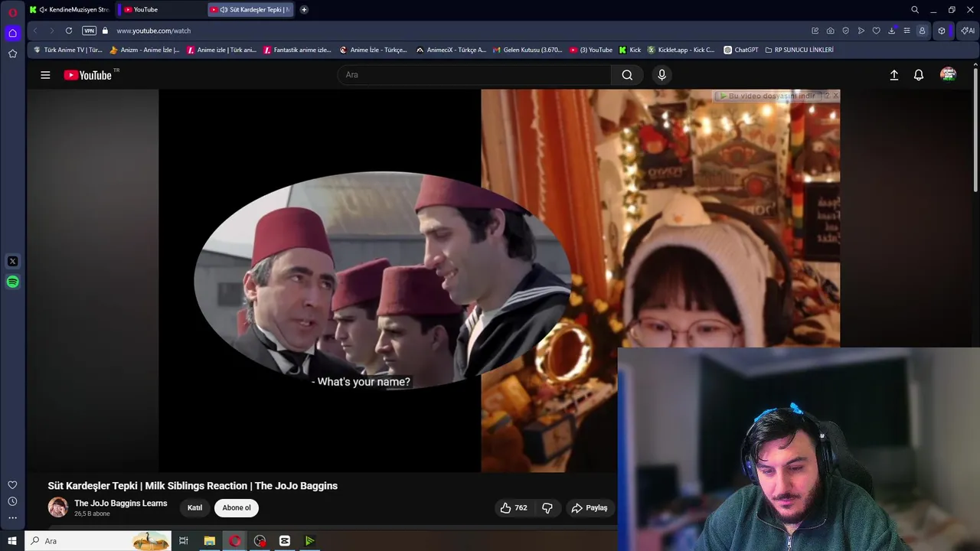Viewport: 980px width, 551px height.
Task: Switch to KendineMuzisyen Stream tab
Action: 70,10
